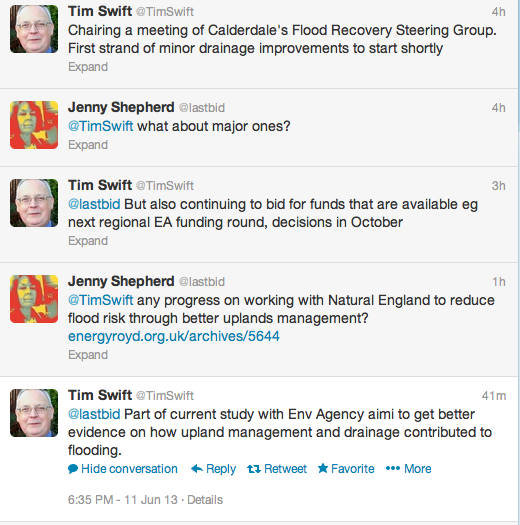Click the 4h timestamp on top tweet

499,12
